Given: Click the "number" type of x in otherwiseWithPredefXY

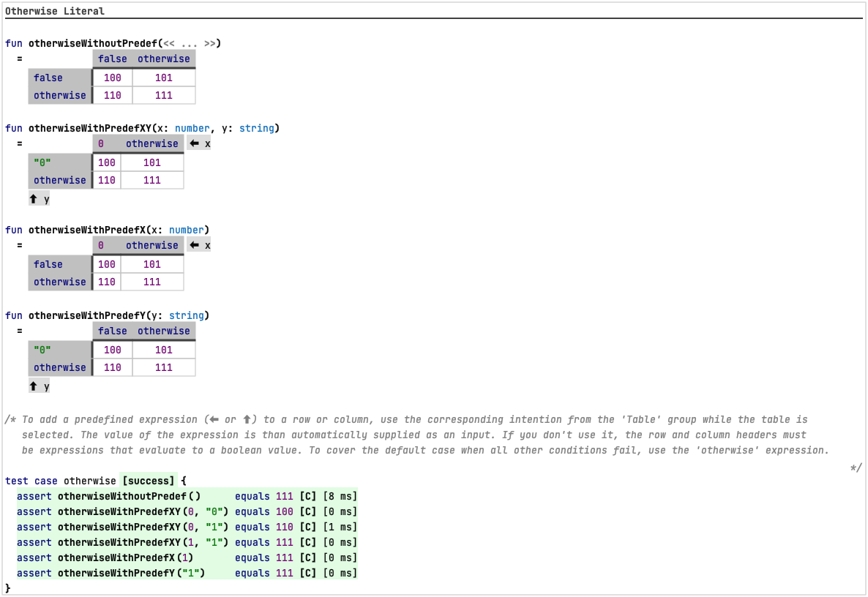Looking at the screenshot, I should [x=192, y=128].
